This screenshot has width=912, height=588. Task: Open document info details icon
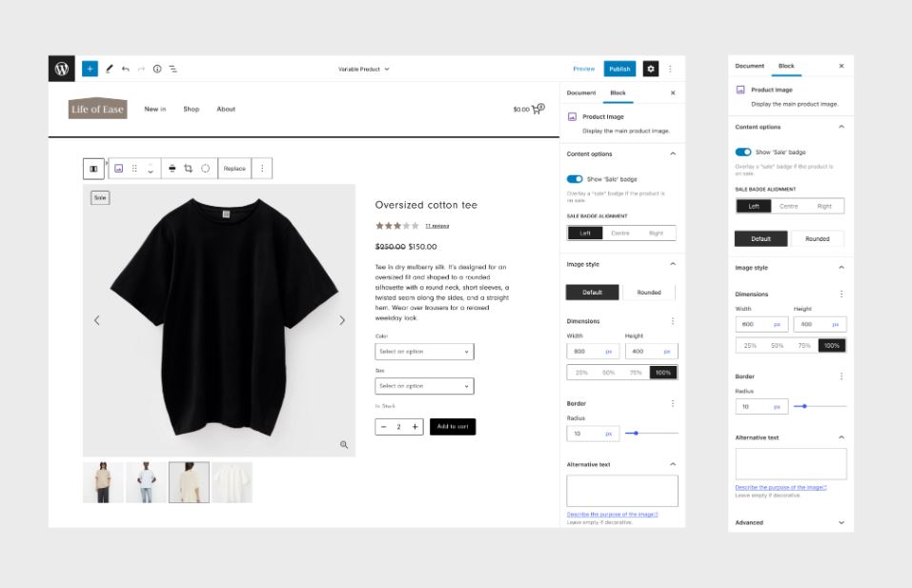coord(157,69)
